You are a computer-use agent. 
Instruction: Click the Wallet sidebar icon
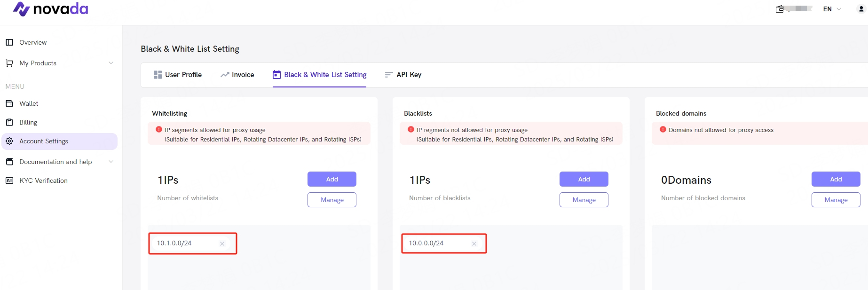[x=9, y=103]
